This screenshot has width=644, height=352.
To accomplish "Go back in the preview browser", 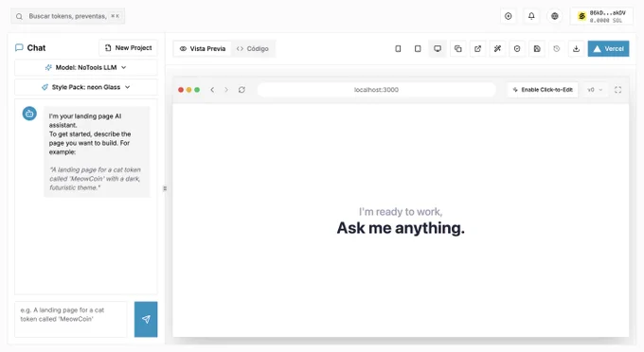I will click(212, 90).
